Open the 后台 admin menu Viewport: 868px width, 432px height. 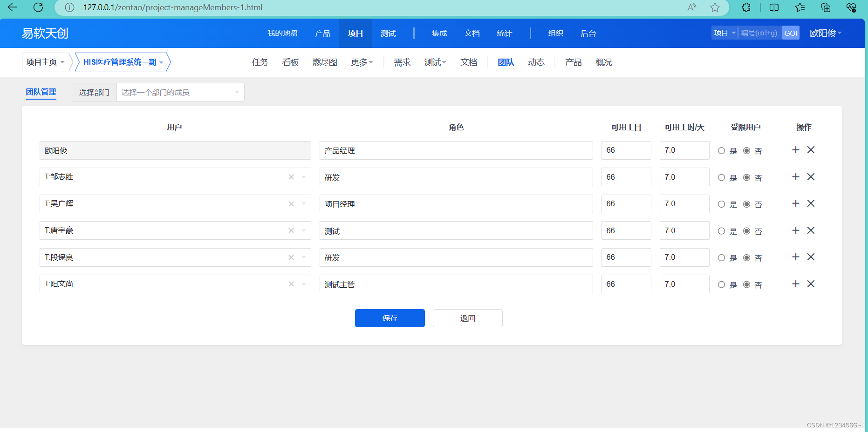pos(588,33)
